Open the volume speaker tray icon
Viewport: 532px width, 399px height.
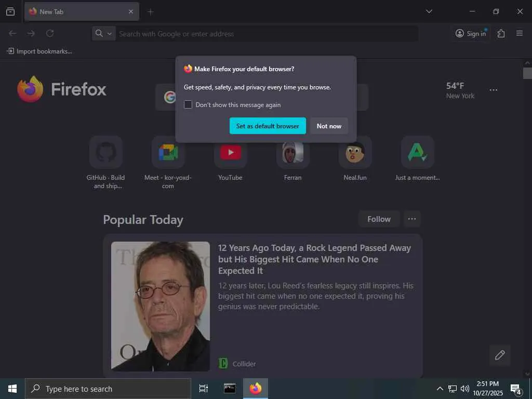pos(465,389)
